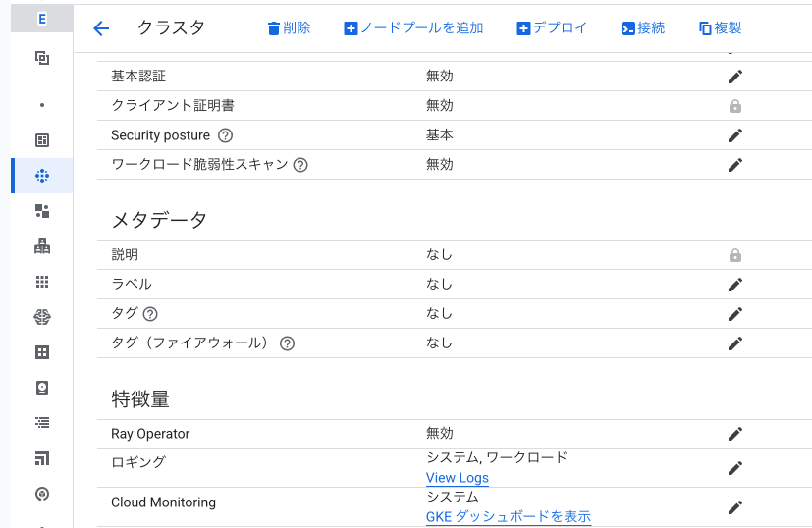Show help for Security posture

coord(225,135)
